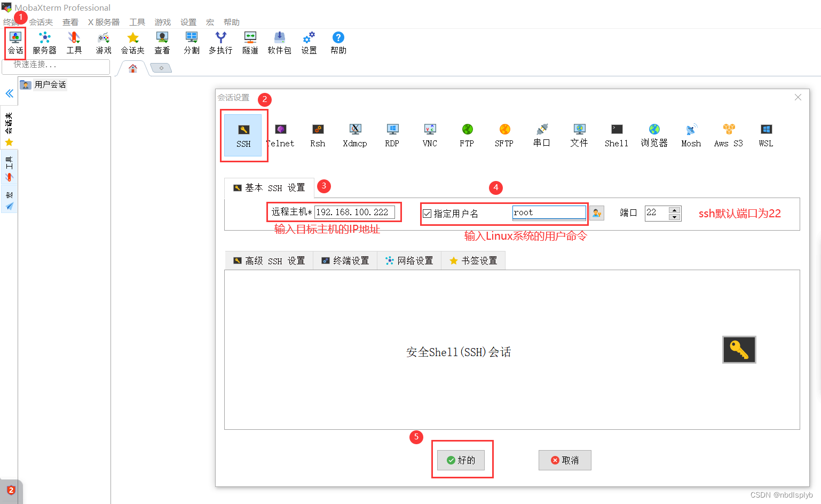Open the 宏 vertical sidebar tab
This screenshot has width=821, height=504.
[9, 199]
